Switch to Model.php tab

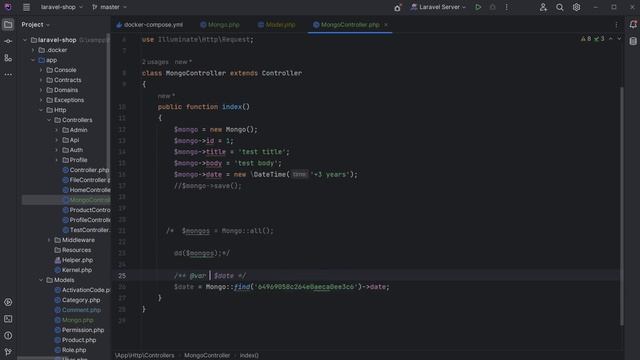(276, 25)
